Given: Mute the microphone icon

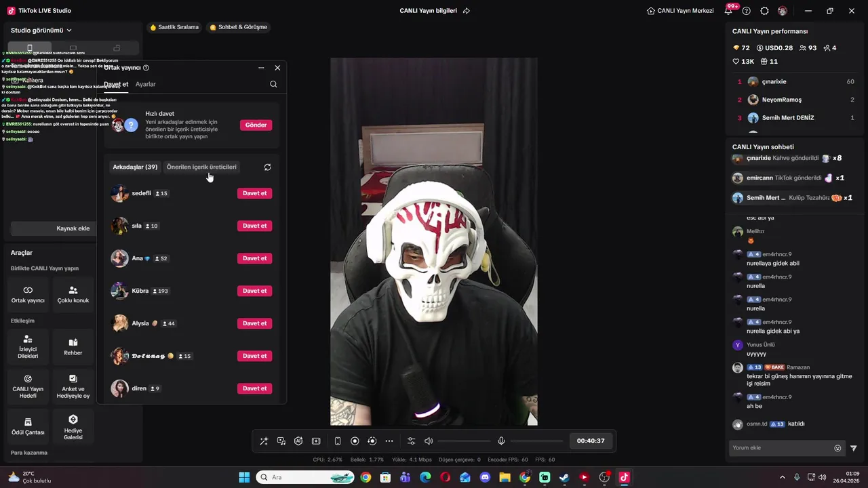Looking at the screenshot, I should (x=501, y=441).
